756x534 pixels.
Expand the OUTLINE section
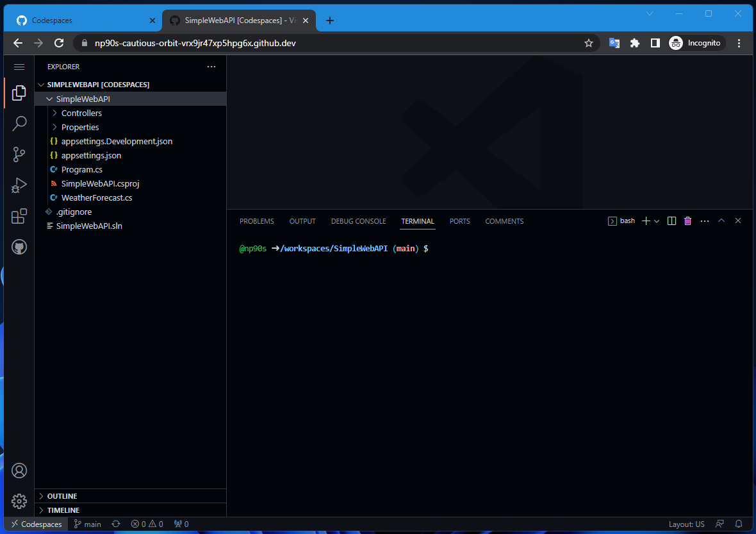[130, 496]
